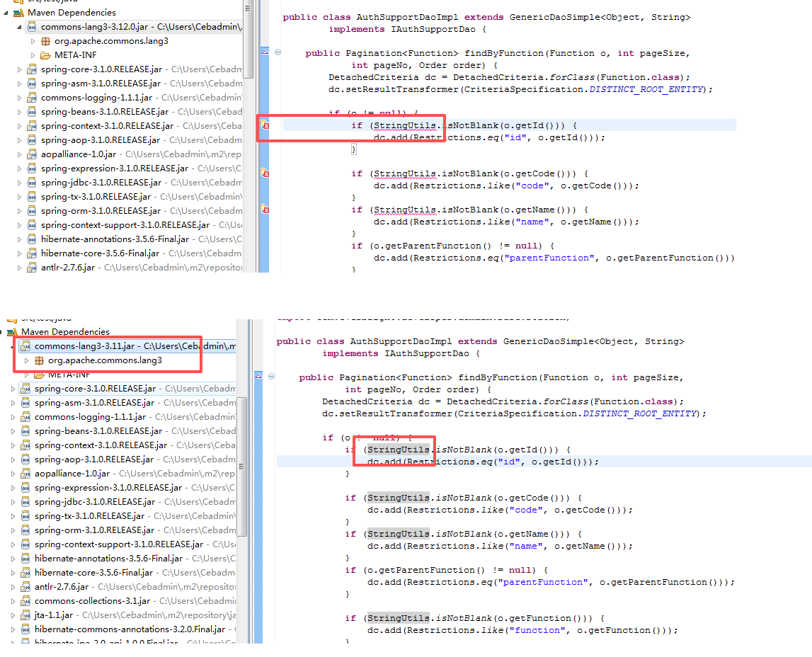Image resolution: width=812 pixels, height=657 pixels.
Task: Select commons-lang3-3.11.jar tree row
Action: [x=128, y=345]
